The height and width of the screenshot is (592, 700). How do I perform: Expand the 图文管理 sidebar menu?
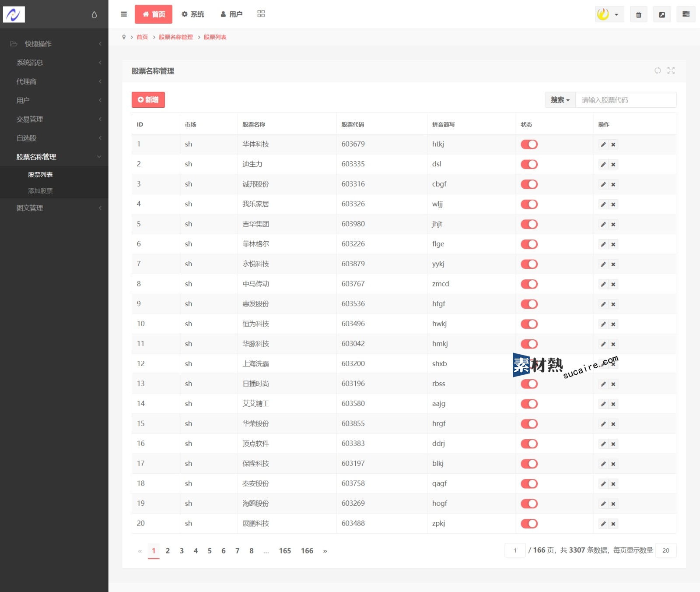(54, 208)
